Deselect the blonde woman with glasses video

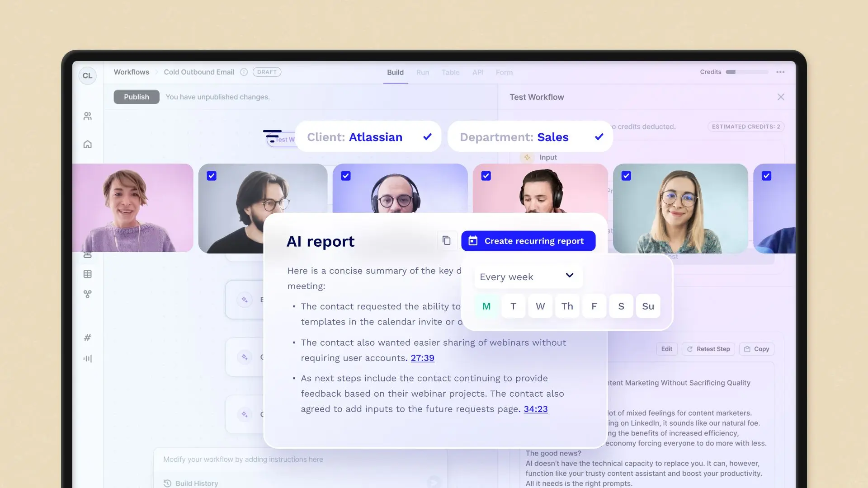pyautogui.click(x=626, y=176)
